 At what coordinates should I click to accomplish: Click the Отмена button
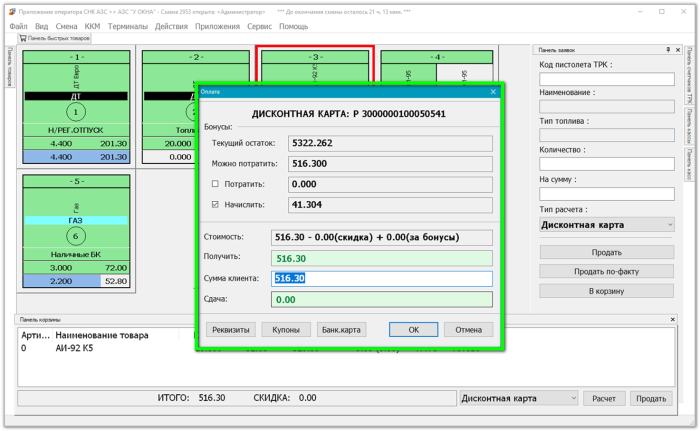click(x=468, y=330)
